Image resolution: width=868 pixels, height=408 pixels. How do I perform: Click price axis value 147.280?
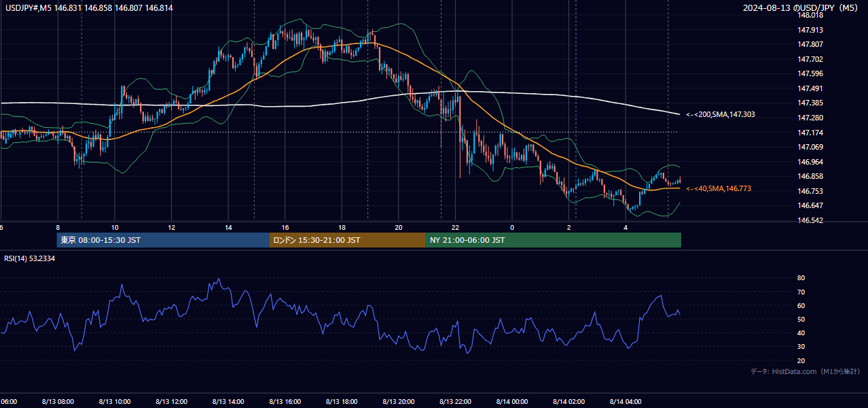[x=810, y=118]
